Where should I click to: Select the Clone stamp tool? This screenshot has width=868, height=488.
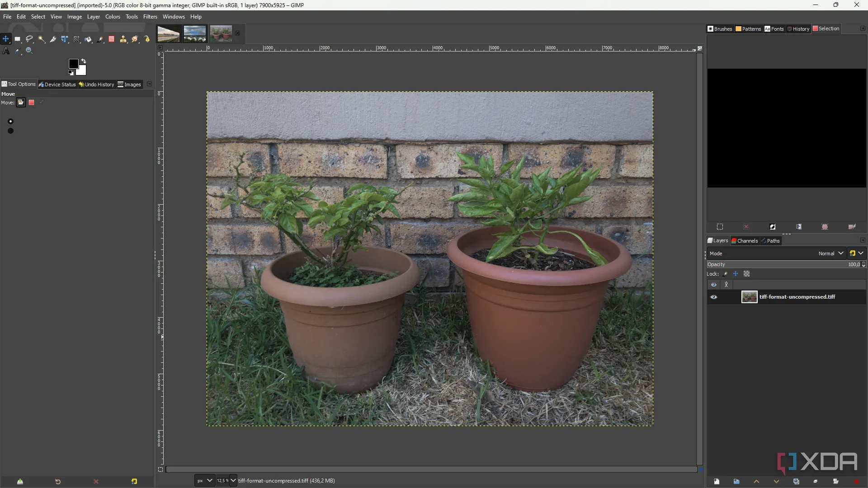click(123, 39)
